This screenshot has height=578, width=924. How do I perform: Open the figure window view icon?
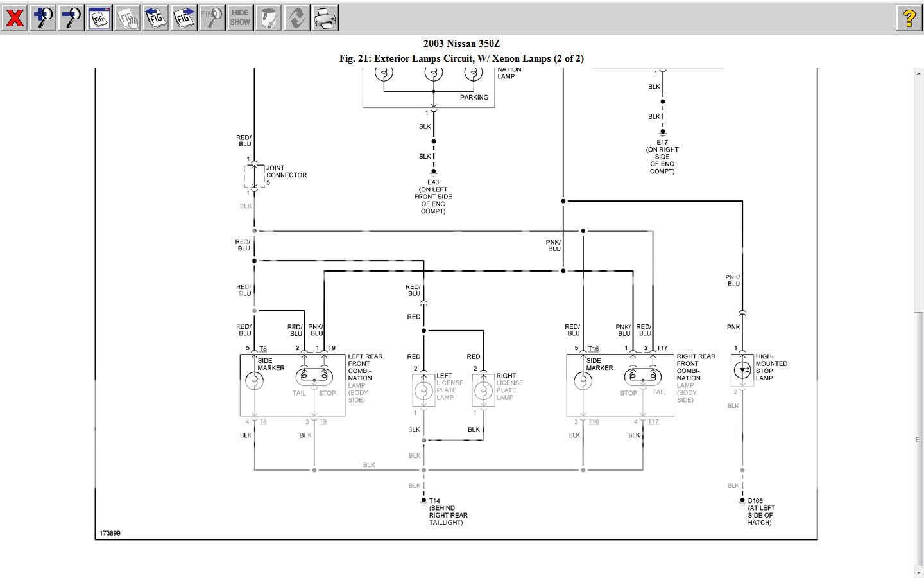99,17
